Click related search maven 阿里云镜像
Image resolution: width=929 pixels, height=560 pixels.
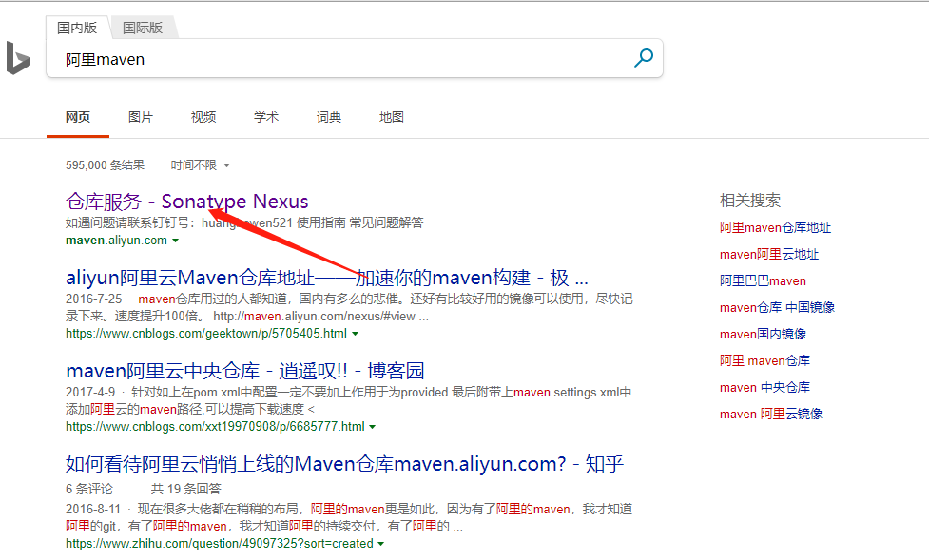click(x=771, y=415)
